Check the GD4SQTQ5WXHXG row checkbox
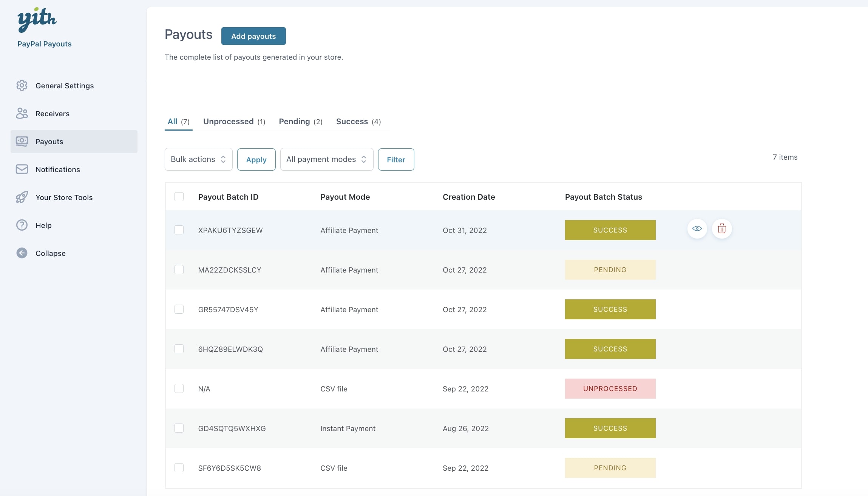Image resolution: width=868 pixels, height=496 pixels. tap(179, 428)
